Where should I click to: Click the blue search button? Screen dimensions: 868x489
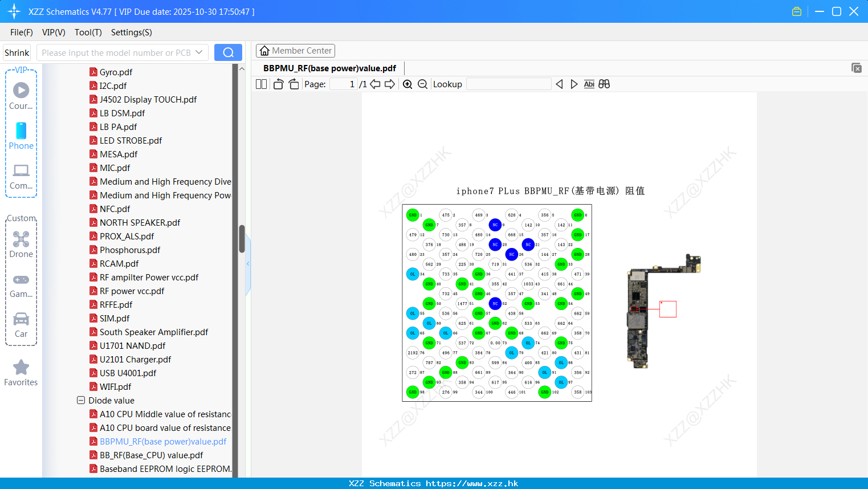pos(228,52)
